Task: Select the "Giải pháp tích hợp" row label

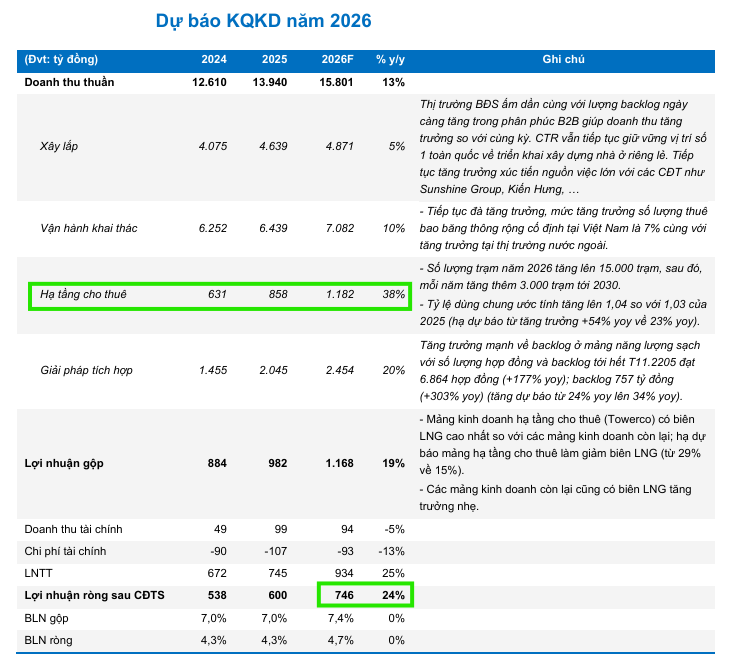Action: (86, 370)
